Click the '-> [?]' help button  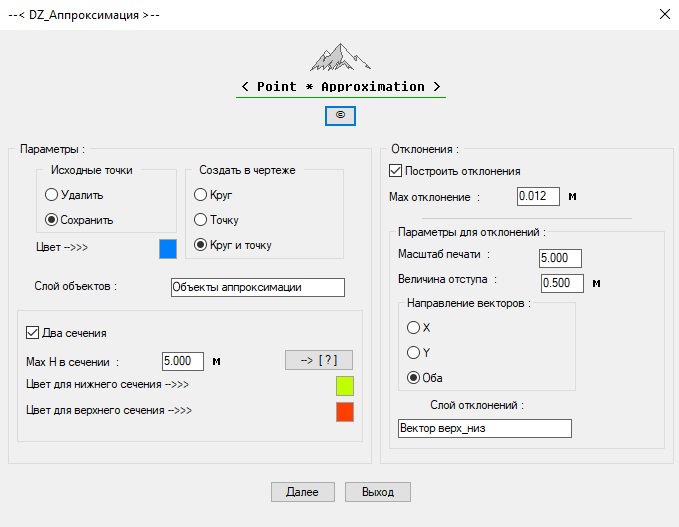coord(319,360)
